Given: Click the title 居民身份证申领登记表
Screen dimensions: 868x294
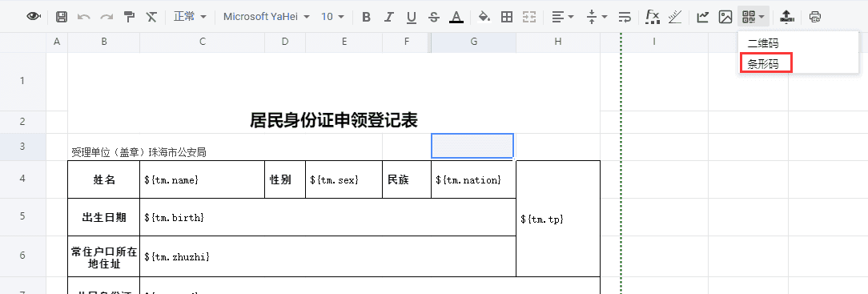Looking at the screenshot, I should click(334, 120).
